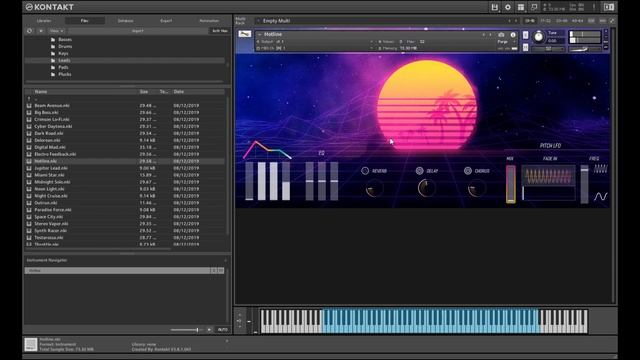Open the workspace layout grid icon

[x=521, y=7]
